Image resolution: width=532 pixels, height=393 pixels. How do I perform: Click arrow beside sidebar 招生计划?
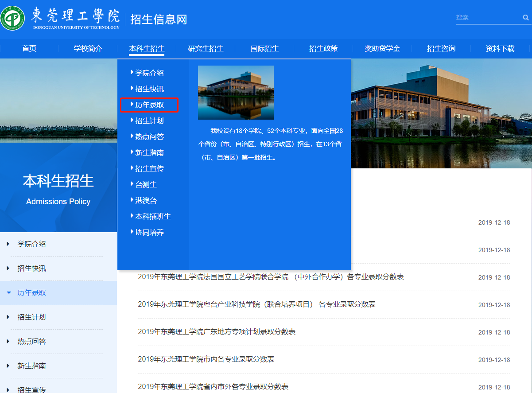click(x=8, y=317)
